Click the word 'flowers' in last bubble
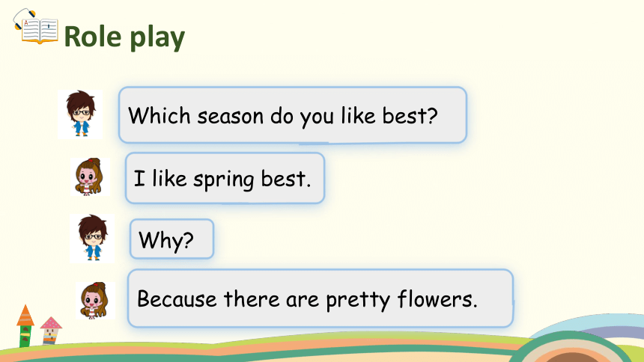 click(437, 298)
